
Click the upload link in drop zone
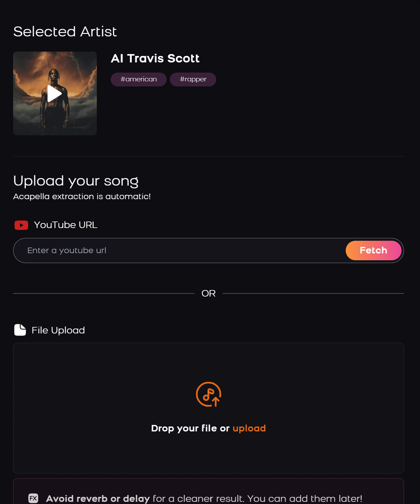click(x=249, y=428)
